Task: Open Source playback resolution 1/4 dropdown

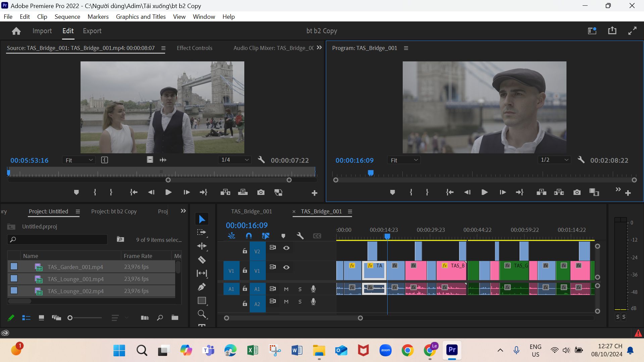Action: (x=235, y=160)
